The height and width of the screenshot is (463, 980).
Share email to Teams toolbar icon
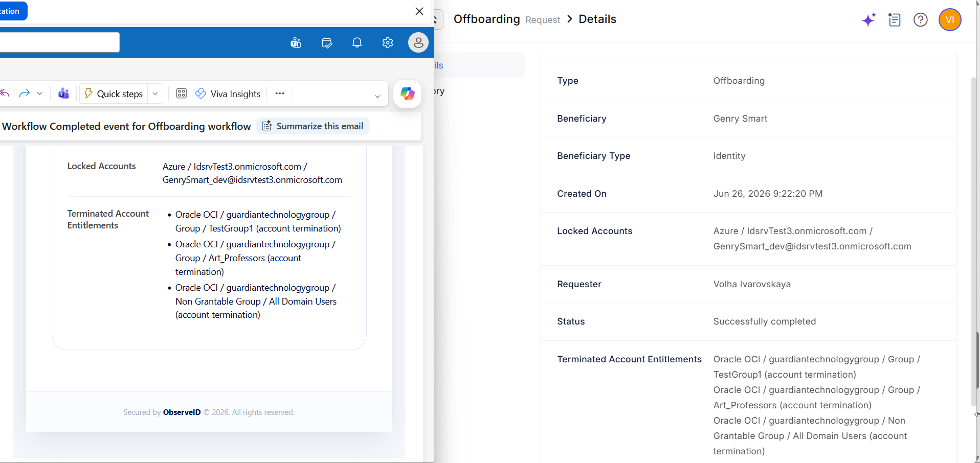pyautogui.click(x=63, y=94)
